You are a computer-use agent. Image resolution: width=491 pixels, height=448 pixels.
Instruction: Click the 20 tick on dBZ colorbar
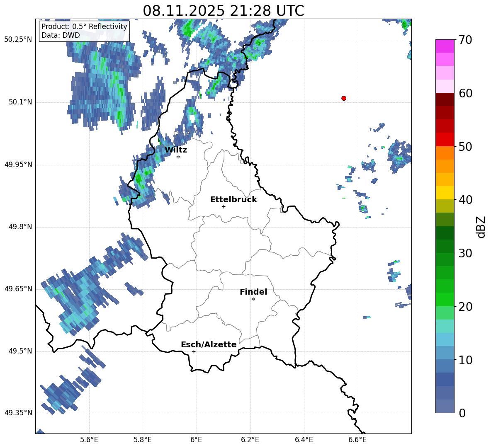click(466, 307)
